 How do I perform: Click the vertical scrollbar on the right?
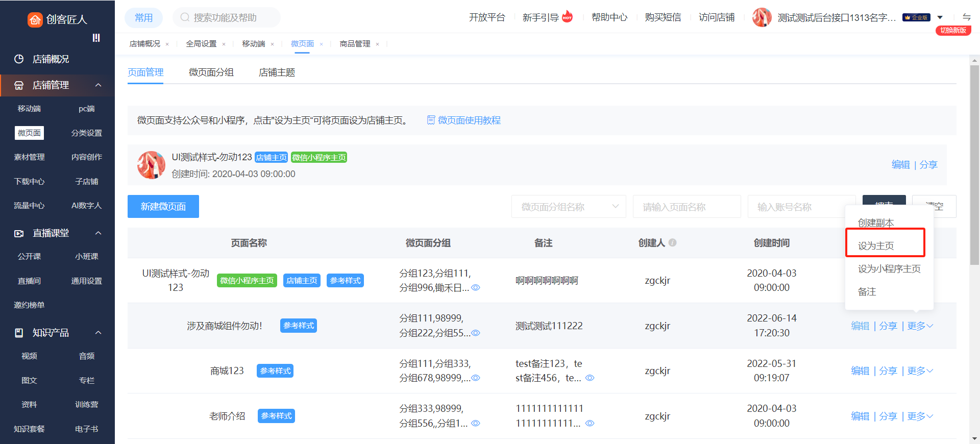[974, 163]
